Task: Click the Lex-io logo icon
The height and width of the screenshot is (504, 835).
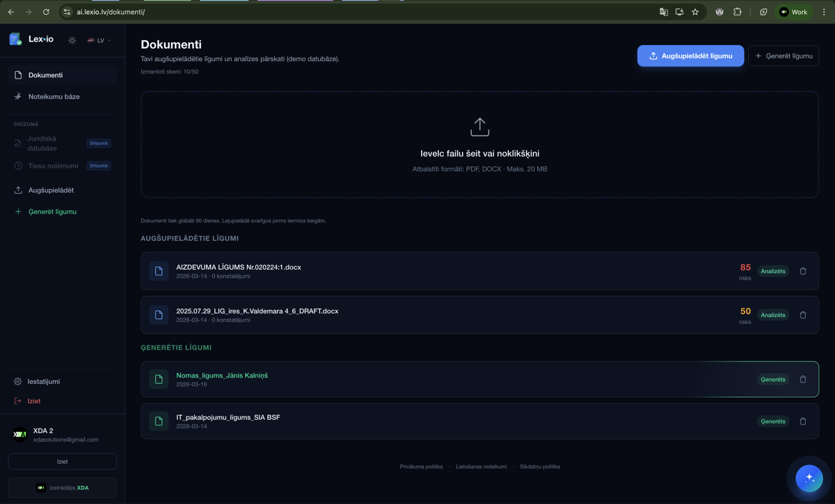Action: 15,40
